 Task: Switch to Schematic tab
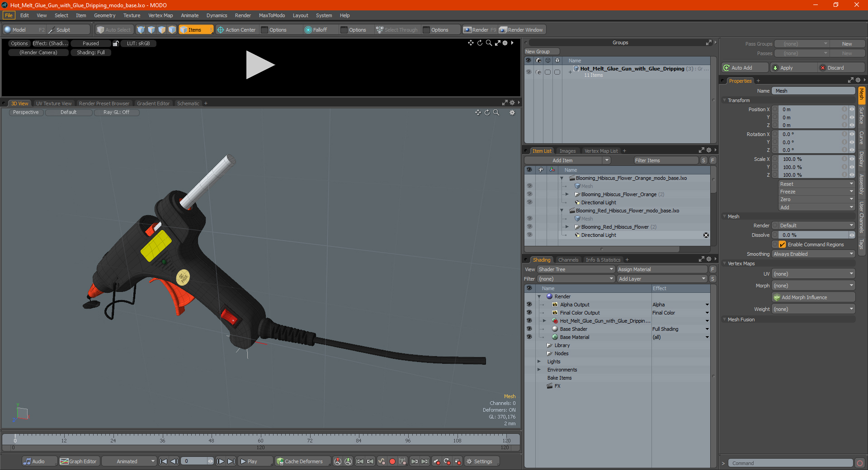coord(188,103)
